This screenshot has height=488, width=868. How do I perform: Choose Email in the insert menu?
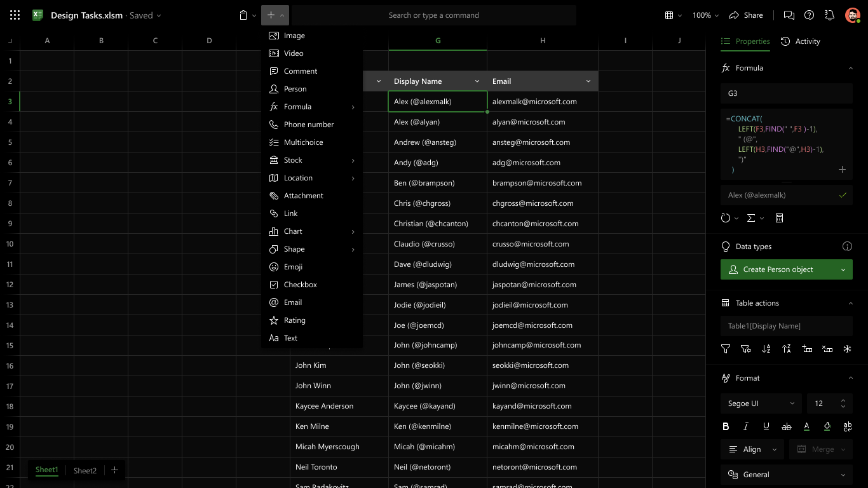pyautogui.click(x=312, y=302)
